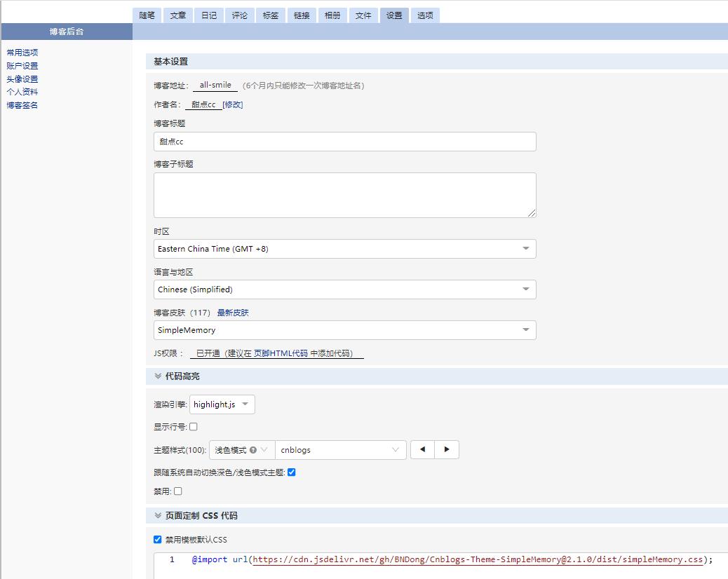
Task: Click the 博客后台 sidebar header
Action: pyautogui.click(x=67, y=32)
